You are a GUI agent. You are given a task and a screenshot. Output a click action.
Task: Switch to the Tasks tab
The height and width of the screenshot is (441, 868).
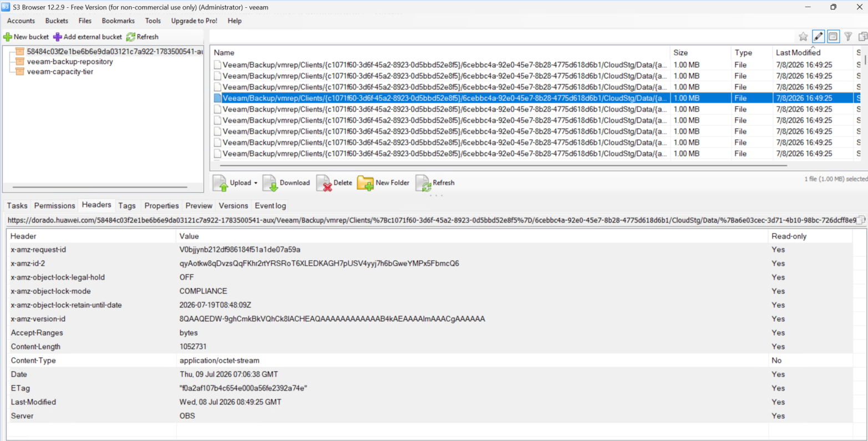[17, 206]
